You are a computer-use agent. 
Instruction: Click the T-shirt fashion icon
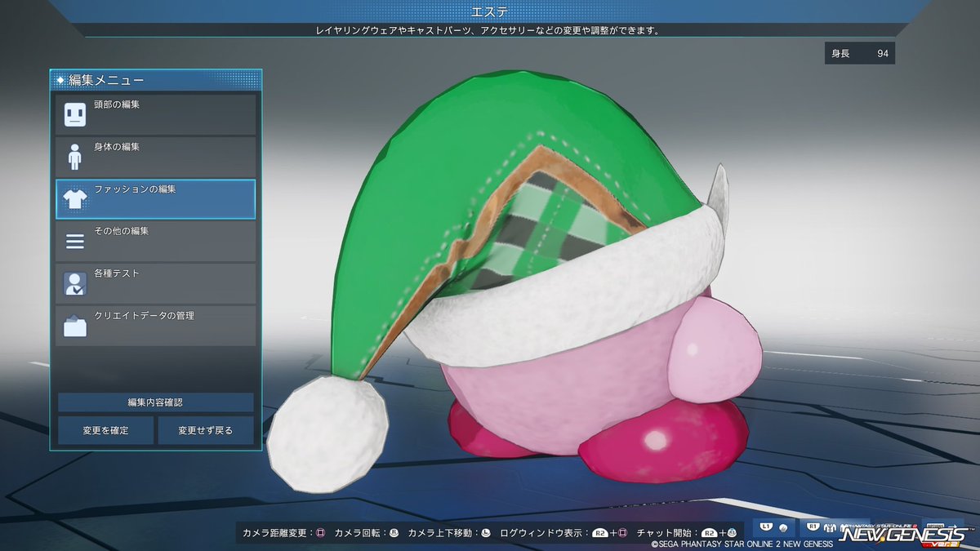[x=75, y=199]
